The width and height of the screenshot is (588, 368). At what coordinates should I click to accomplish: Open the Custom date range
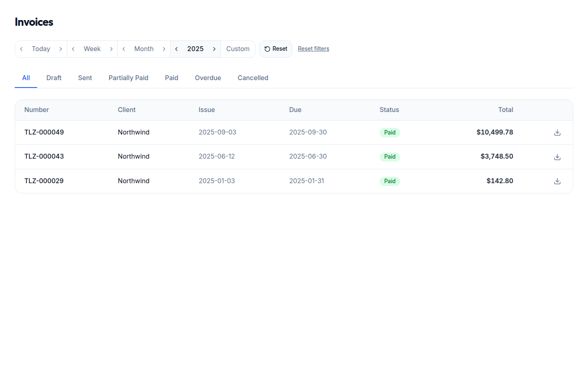(x=238, y=49)
